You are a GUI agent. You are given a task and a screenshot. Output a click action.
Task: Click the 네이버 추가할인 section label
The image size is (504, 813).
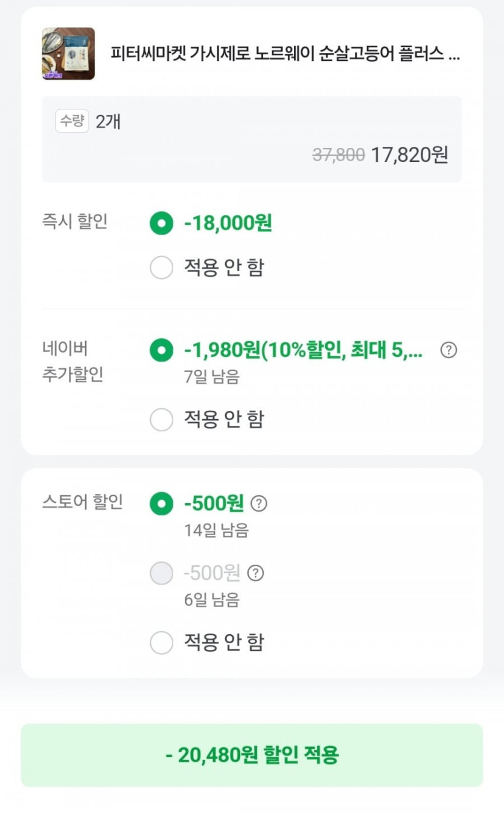tap(72, 361)
